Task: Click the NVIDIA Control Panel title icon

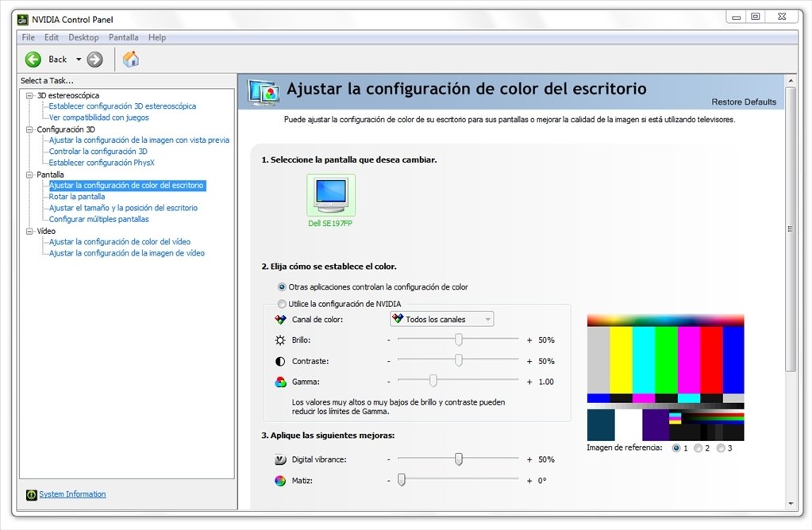Action: [x=23, y=20]
